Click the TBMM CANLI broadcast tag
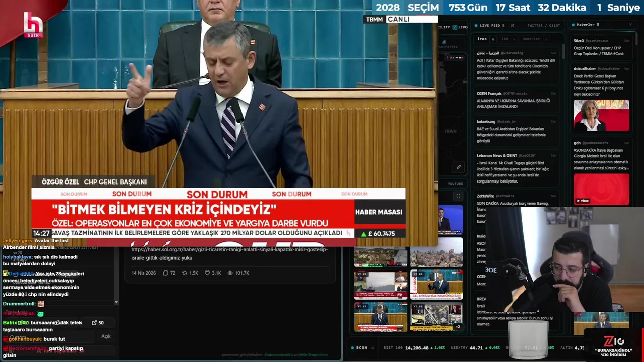Image resolution: width=644 pixels, height=362 pixels. (x=401, y=19)
